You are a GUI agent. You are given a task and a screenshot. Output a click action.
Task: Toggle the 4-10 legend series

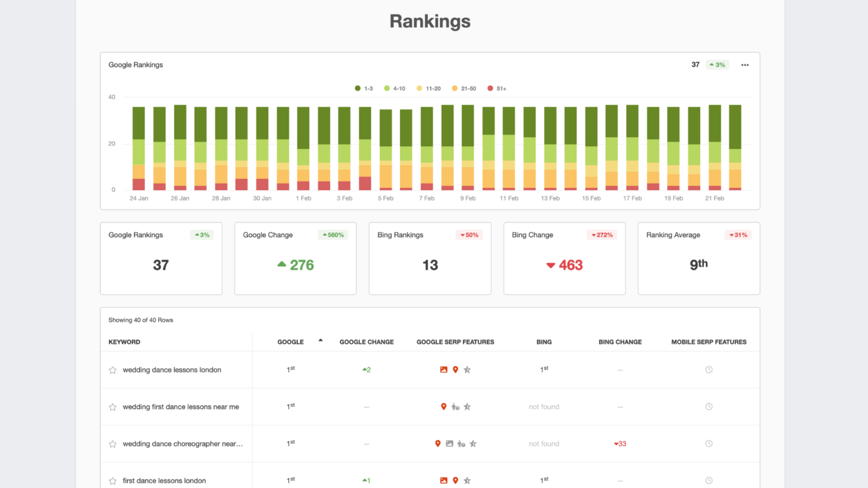point(394,89)
